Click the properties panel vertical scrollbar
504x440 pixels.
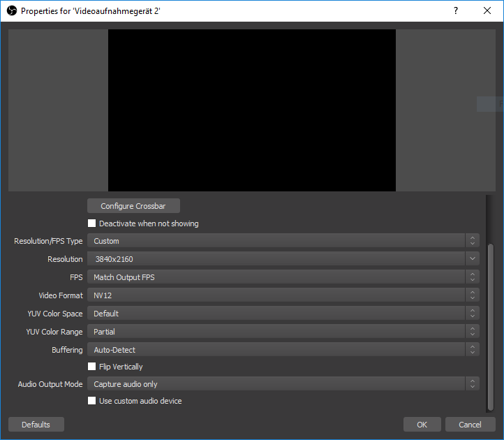(x=490, y=327)
